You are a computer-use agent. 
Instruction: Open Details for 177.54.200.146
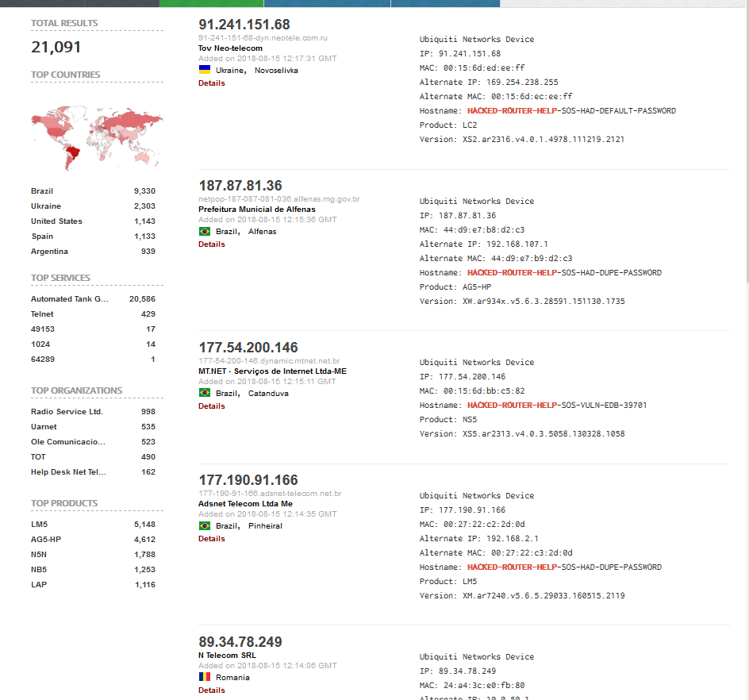(x=212, y=406)
